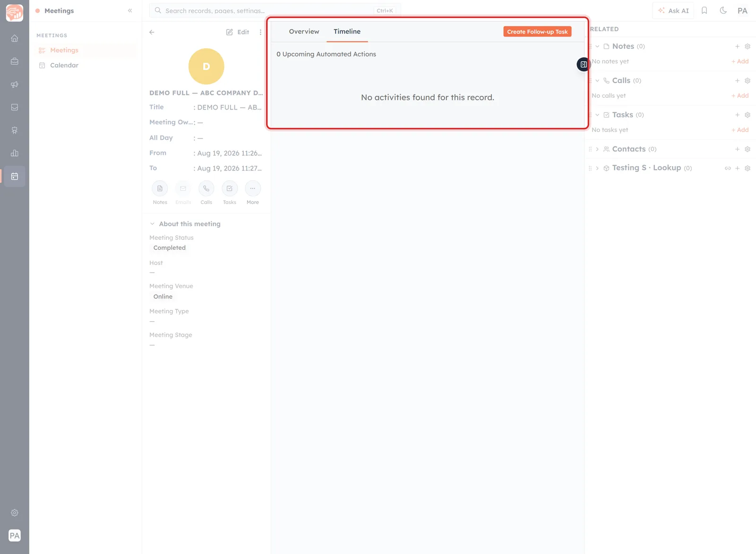Toggle the related side panel collapse button
The height and width of the screenshot is (554, 756).
(584, 64)
